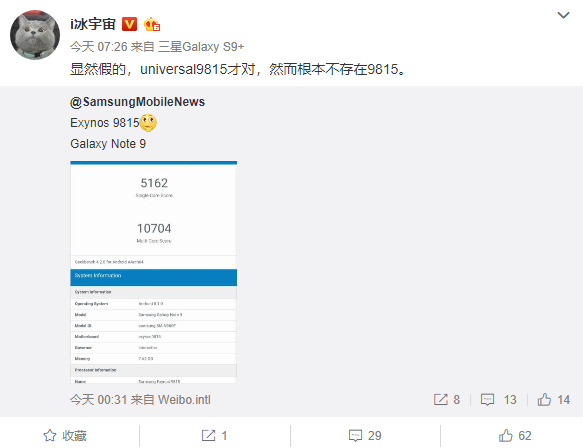Screen dimensions: 583x448
Task: Open the 三星Galaxy S9+ source link
Action: [201, 47]
